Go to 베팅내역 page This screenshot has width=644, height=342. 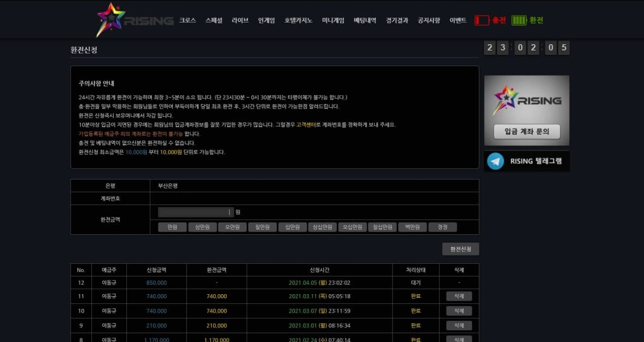(x=365, y=20)
